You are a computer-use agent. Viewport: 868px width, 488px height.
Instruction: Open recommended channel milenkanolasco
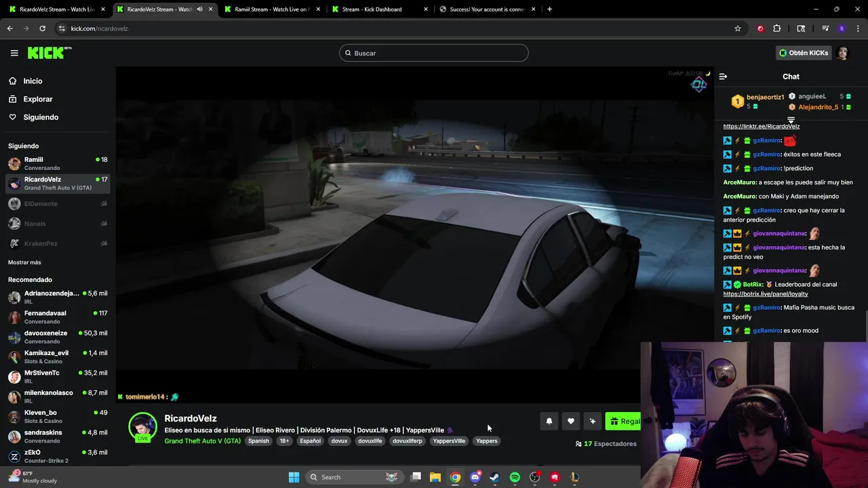pyautogui.click(x=58, y=396)
